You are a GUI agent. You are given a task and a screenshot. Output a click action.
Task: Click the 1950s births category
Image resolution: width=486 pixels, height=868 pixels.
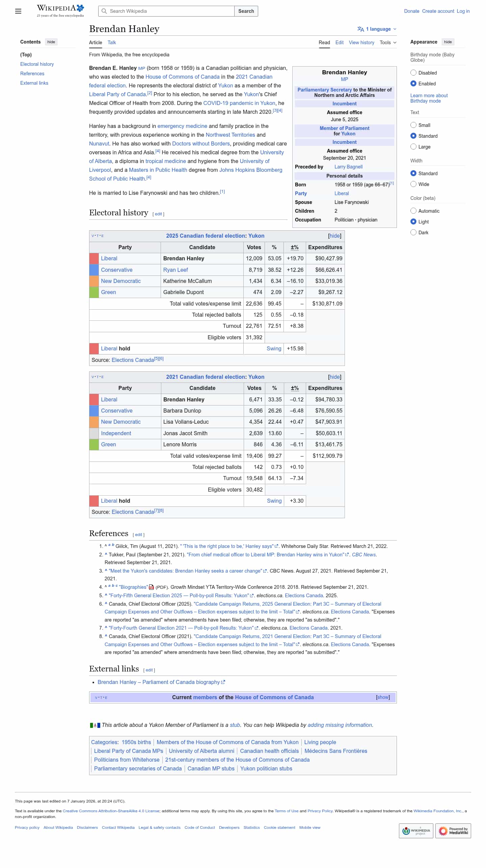tap(136, 742)
